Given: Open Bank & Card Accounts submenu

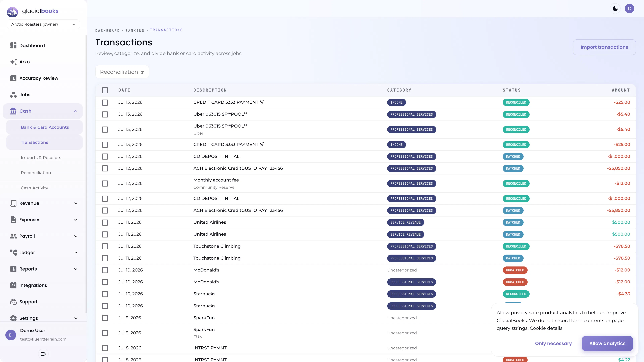Looking at the screenshot, I should click(44, 127).
